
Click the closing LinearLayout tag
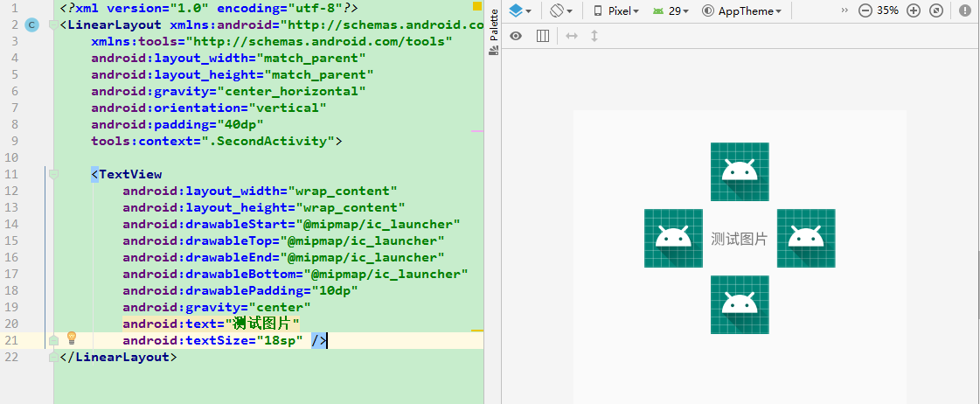[118, 357]
